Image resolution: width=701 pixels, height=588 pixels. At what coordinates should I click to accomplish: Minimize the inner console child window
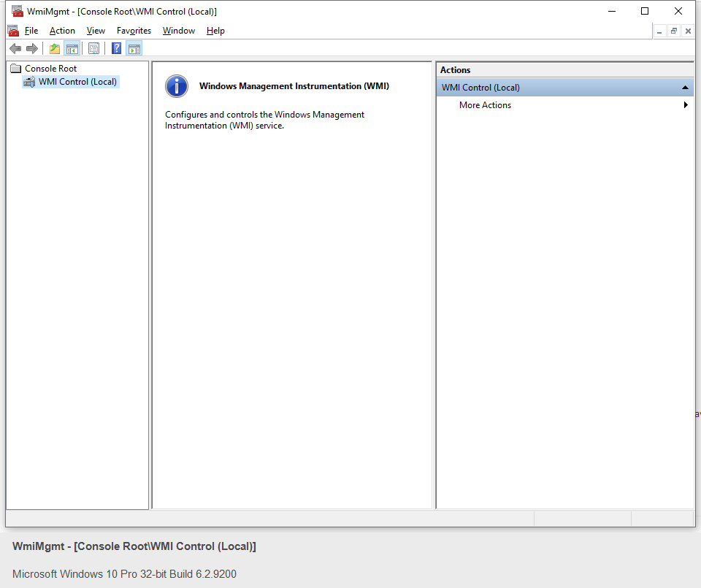coord(659,31)
